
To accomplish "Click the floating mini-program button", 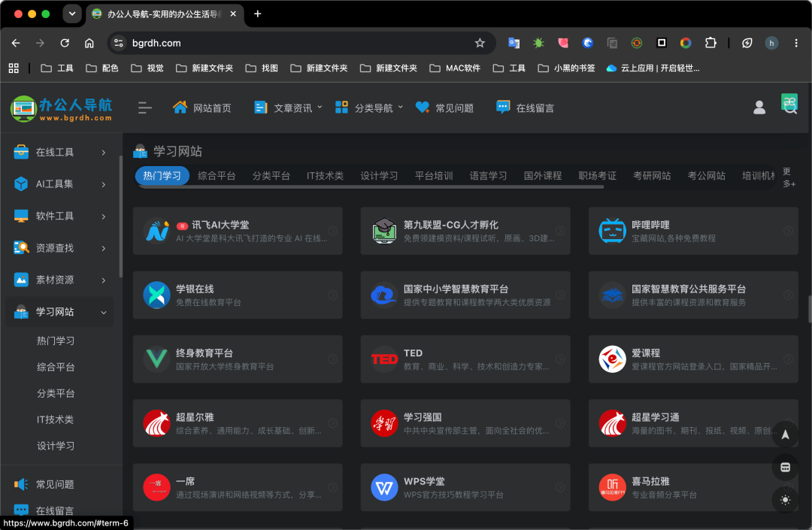I will [x=785, y=468].
